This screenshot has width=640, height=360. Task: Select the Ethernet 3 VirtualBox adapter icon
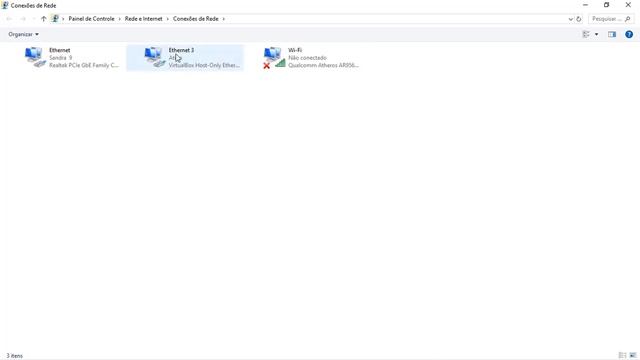[x=154, y=57]
